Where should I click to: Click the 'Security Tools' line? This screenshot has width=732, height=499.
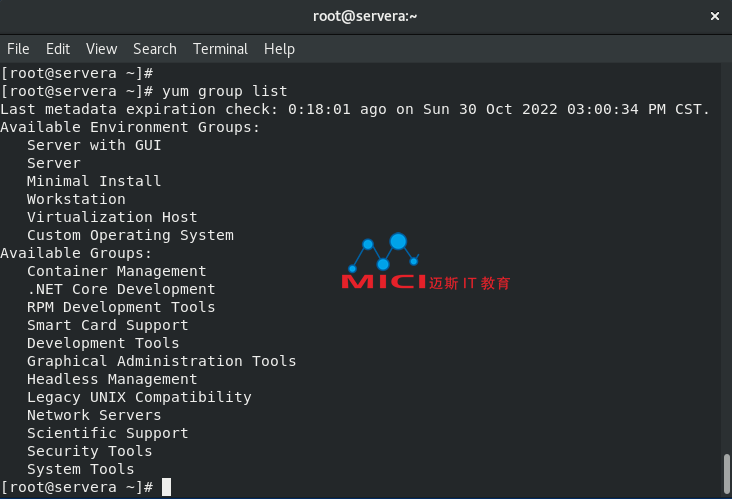[x=89, y=451]
